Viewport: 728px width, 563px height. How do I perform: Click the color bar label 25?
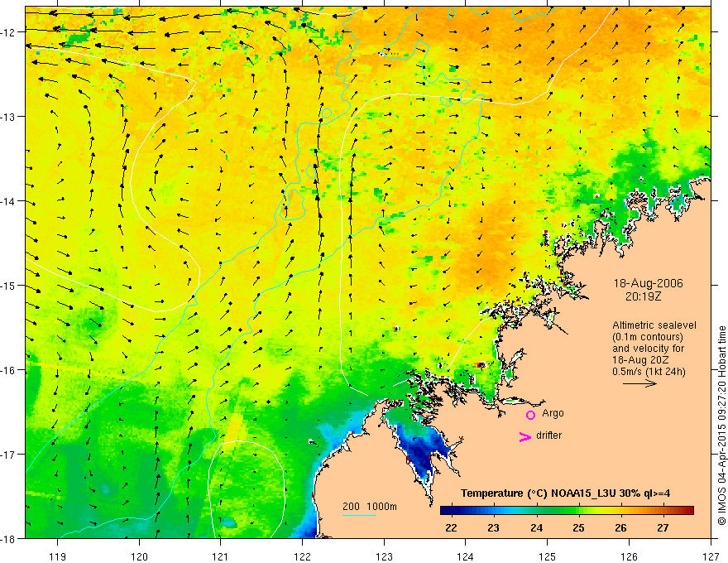click(x=578, y=528)
